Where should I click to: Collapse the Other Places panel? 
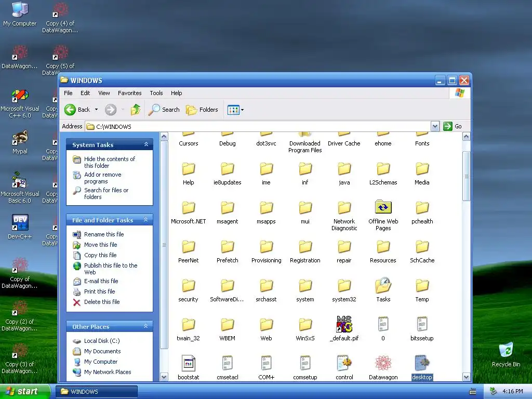(146, 326)
